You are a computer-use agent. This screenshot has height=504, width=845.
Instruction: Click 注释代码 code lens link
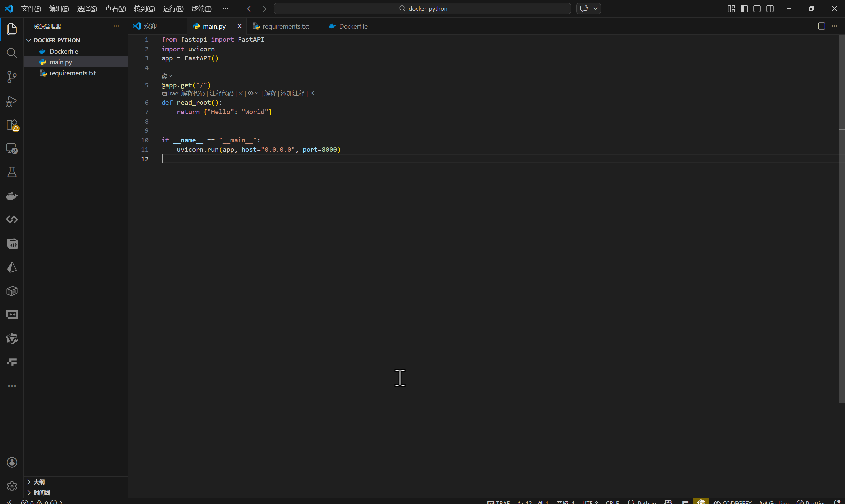coord(221,93)
